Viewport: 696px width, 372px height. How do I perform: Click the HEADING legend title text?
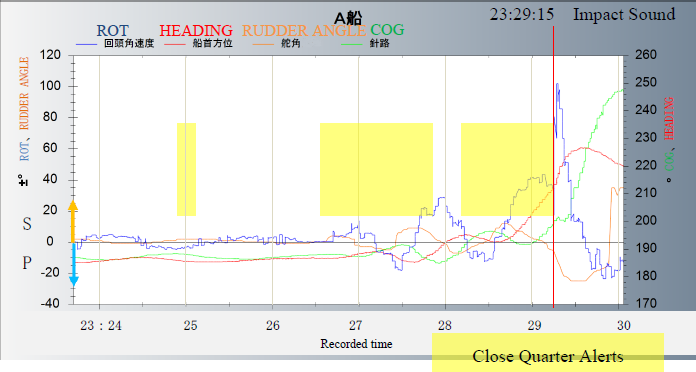pyautogui.click(x=196, y=31)
